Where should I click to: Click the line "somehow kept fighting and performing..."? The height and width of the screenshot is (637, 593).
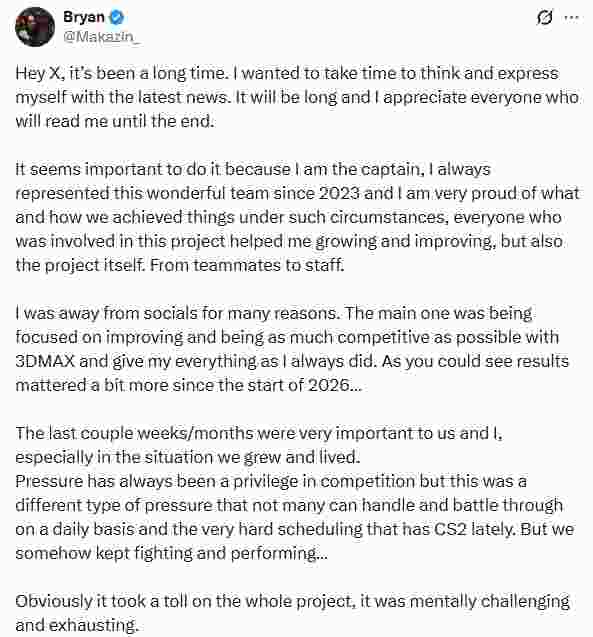click(171, 553)
